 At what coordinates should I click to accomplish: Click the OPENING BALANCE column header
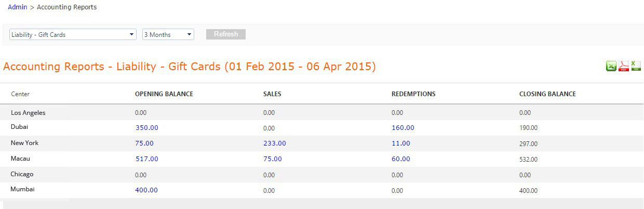pyautogui.click(x=164, y=94)
